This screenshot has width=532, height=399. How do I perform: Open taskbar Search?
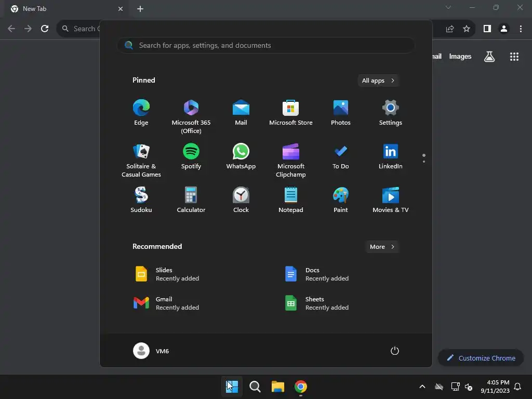[x=255, y=387]
